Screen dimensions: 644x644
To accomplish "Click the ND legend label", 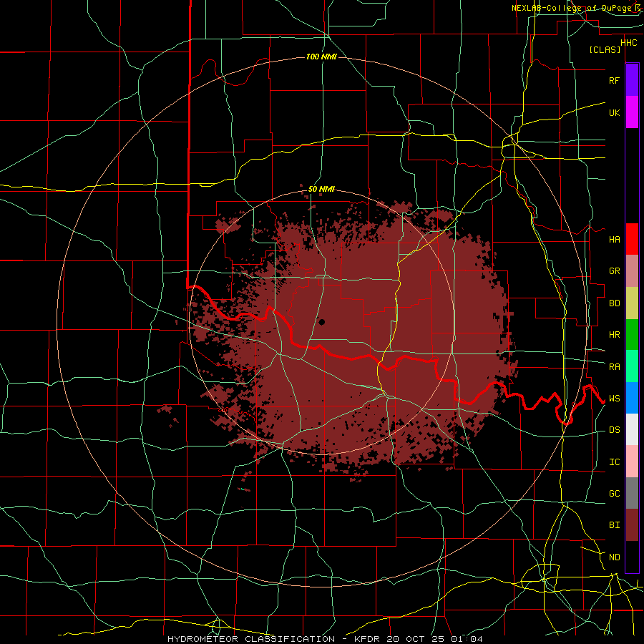I will (614, 557).
